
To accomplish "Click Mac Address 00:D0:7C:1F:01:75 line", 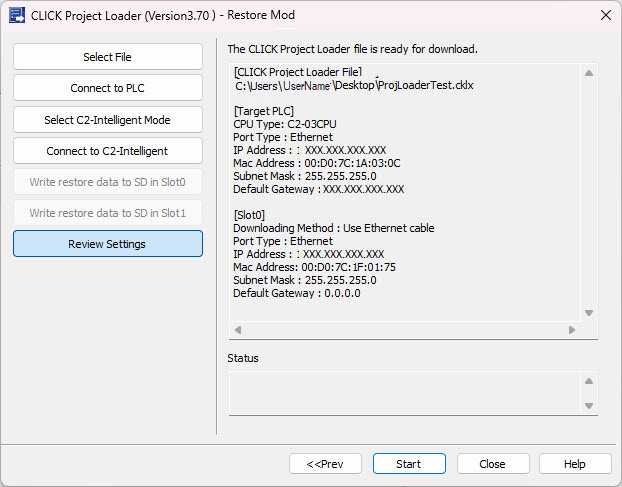I will point(315,267).
